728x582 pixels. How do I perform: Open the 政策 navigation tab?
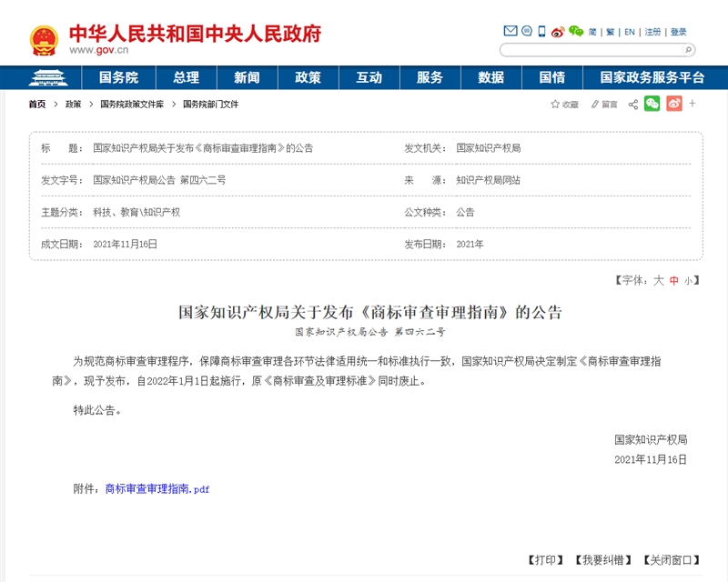[308, 77]
